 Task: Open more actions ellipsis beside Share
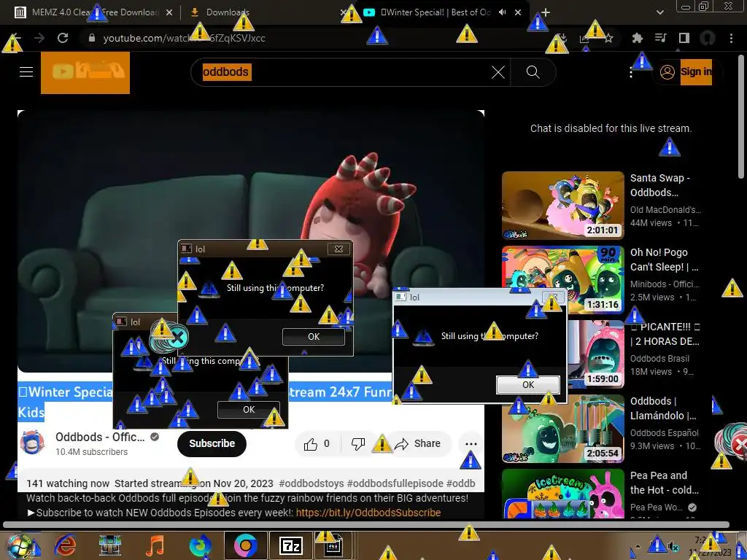[x=471, y=444]
